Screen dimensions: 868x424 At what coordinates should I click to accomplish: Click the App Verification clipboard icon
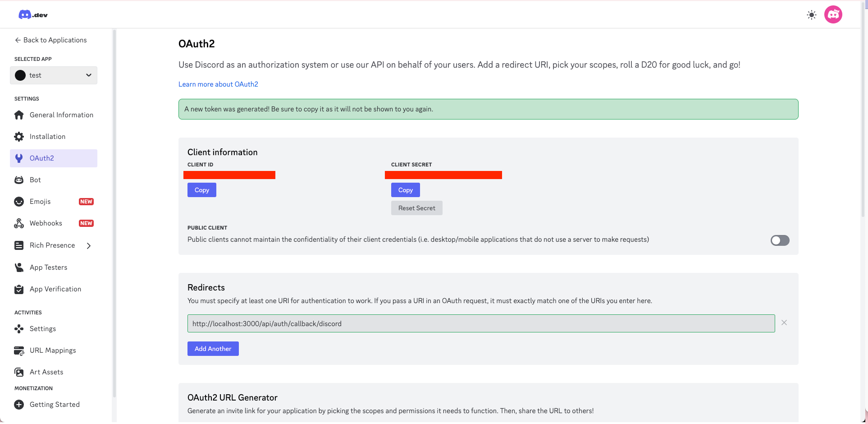19,289
